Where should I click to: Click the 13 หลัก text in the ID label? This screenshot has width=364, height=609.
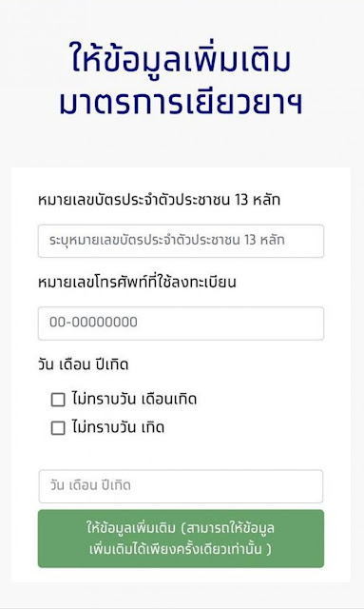pos(258,200)
